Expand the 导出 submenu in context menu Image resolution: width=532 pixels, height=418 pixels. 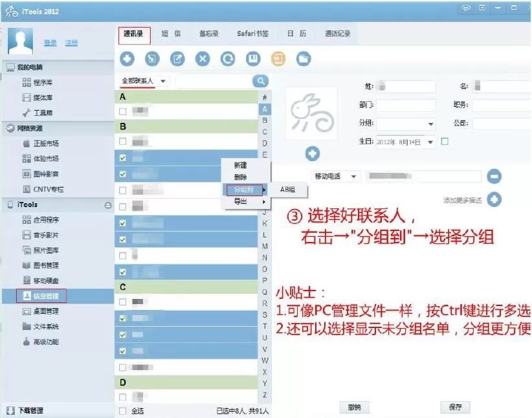tap(246, 201)
